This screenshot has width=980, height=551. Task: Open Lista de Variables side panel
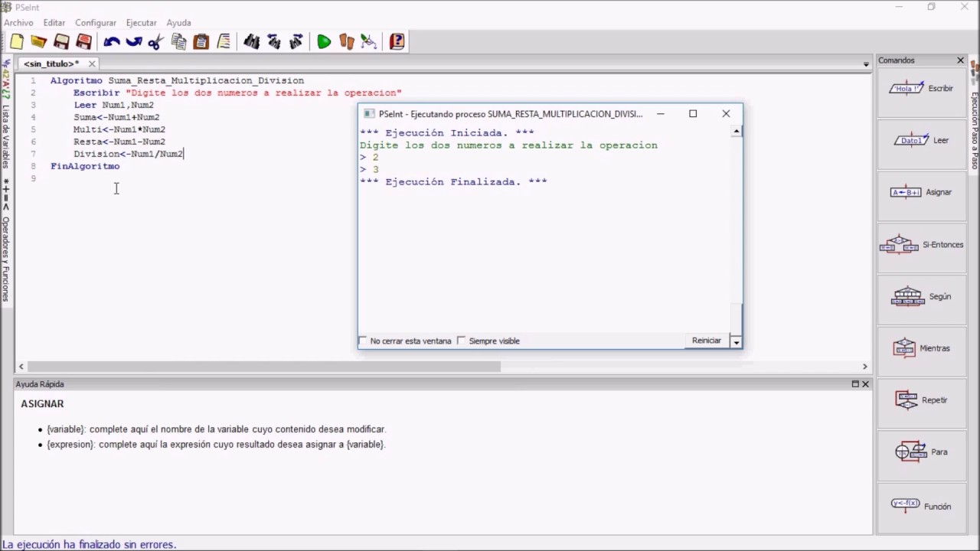point(6,136)
